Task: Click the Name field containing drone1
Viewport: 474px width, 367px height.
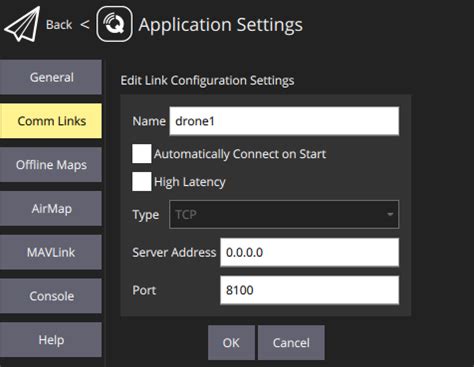Action: 284,121
